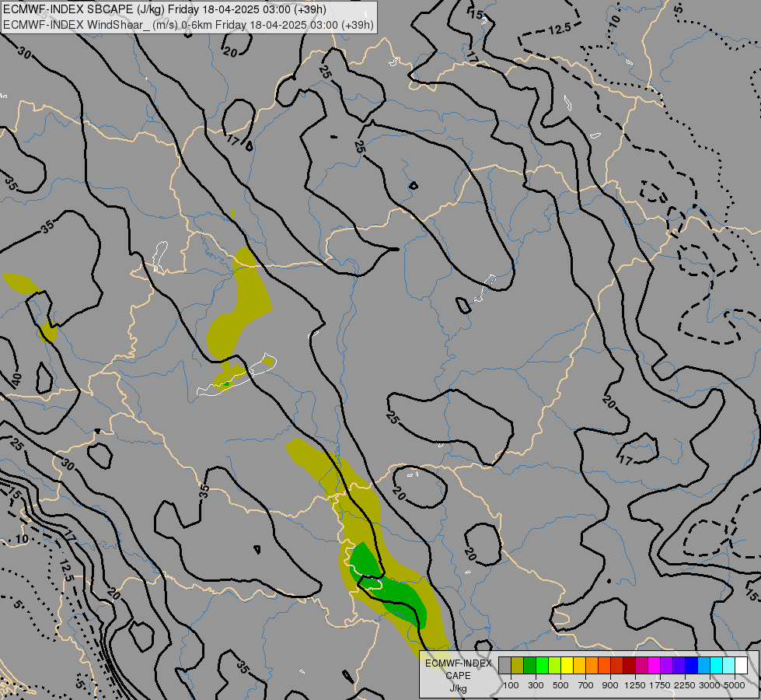Pick the brick red swatch after 900
761x700 pixels.
tap(616, 666)
